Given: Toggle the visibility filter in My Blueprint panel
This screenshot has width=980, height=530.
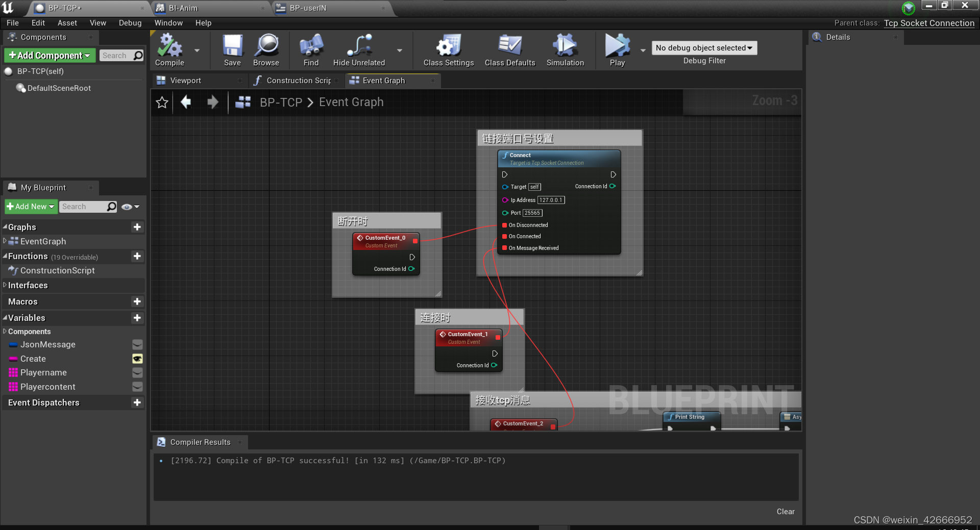Looking at the screenshot, I should (x=128, y=207).
